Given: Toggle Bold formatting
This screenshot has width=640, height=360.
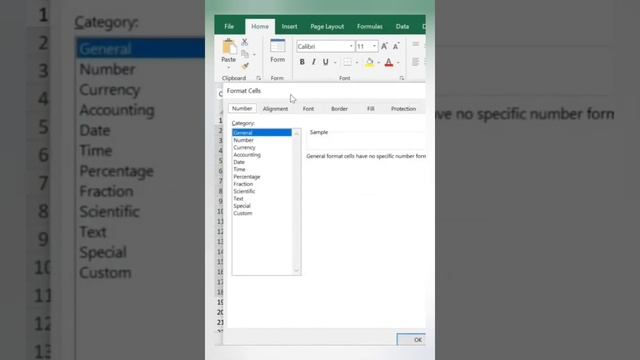Looking at the screenshot, I should (302, 62).
